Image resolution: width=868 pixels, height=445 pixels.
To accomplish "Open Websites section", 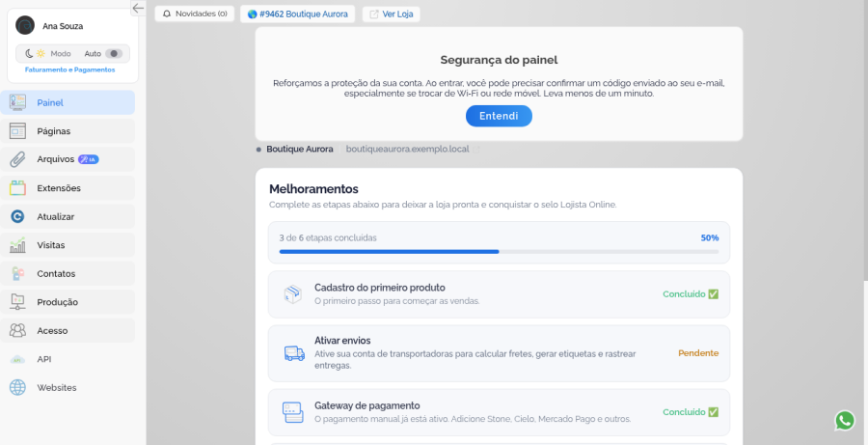I will tap(68, 388).
